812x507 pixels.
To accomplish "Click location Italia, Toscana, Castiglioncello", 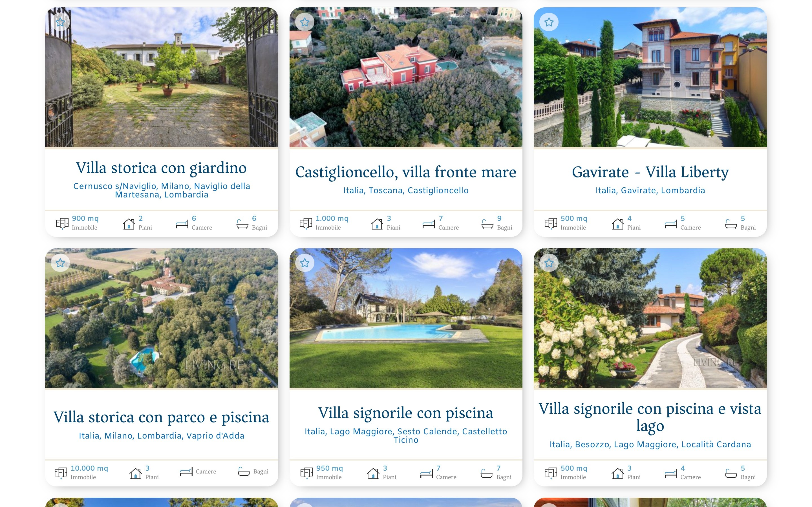I will point(406,190).
